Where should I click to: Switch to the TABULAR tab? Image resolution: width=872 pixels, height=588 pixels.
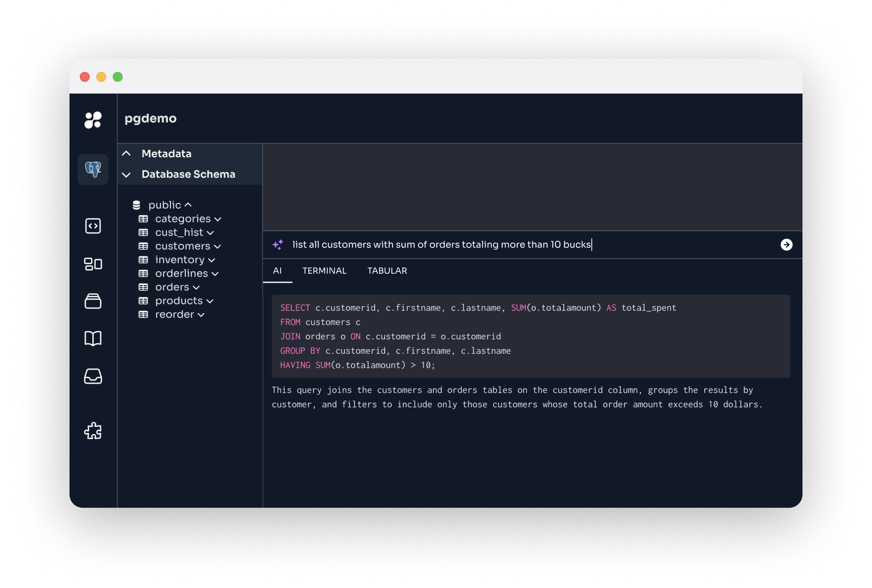point(387,271)
